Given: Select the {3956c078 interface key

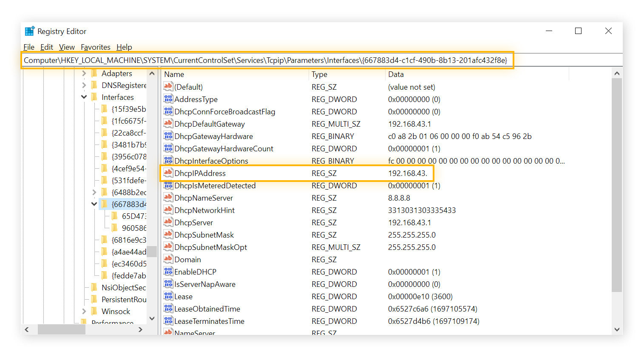Looking at the screenshot, I should 129,156.
